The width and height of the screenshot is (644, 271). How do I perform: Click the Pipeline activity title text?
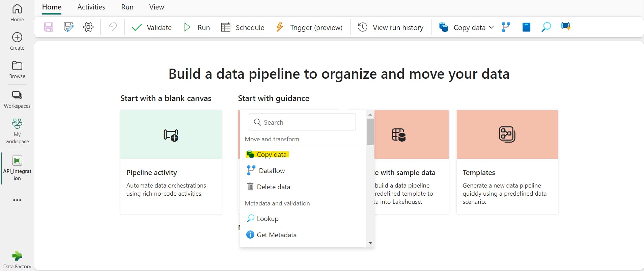[151, 173]
